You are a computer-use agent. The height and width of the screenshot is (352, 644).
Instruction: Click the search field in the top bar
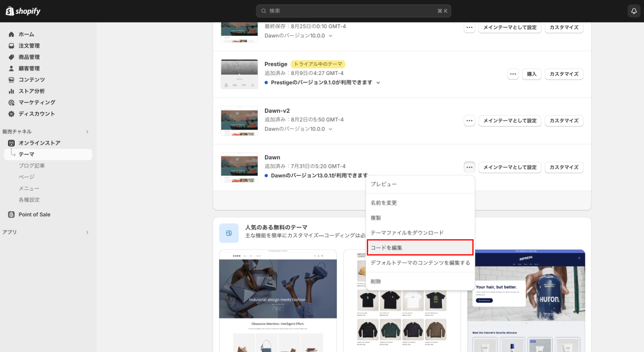point(353,11)
